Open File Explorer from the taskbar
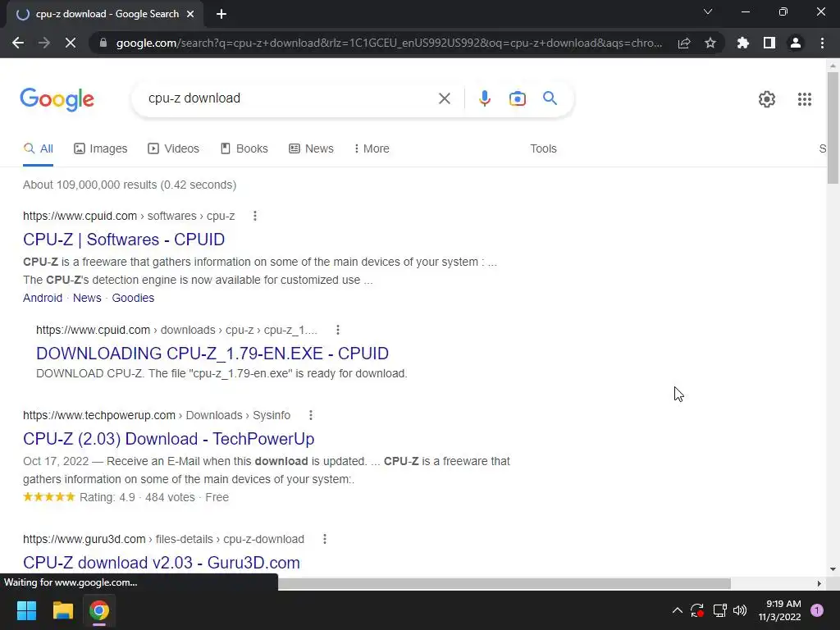Image resolution: width=840 pixels, height=630 pixels. tap(62, 610)
